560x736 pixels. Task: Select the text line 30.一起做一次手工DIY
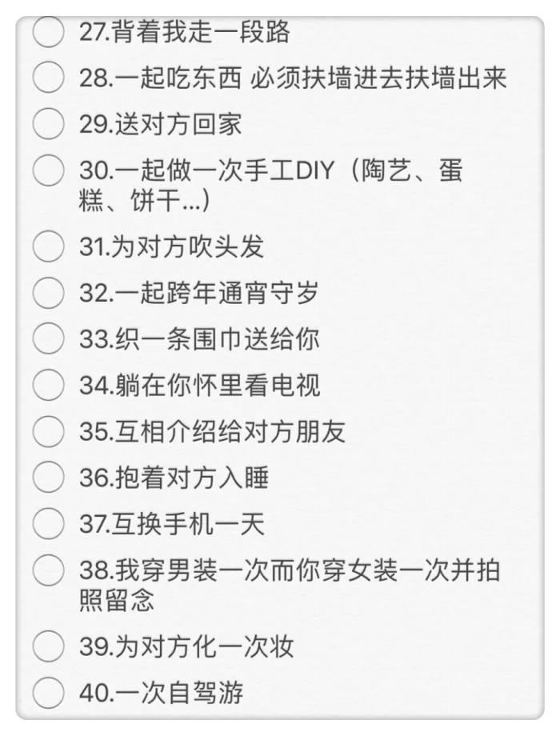270,171
